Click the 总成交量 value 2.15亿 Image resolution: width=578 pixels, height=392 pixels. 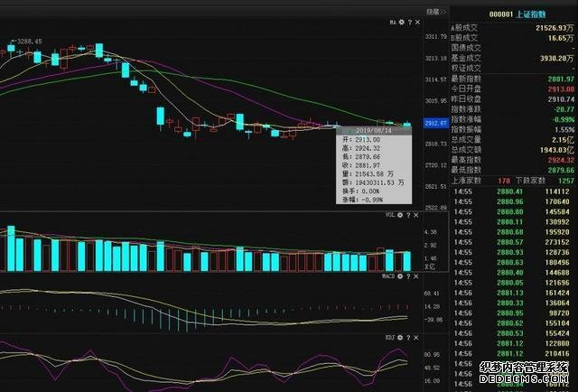(564, 140)
